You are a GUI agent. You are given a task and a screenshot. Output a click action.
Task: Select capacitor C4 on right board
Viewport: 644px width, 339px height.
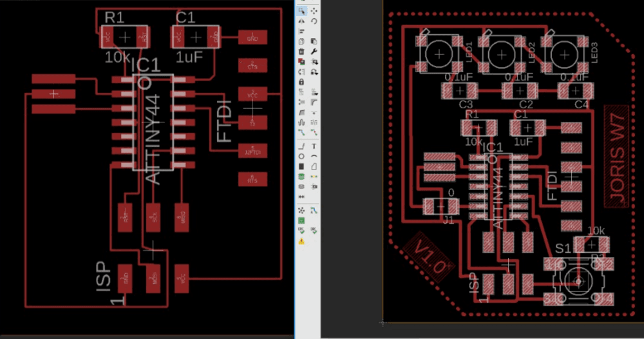pos(575,91)
